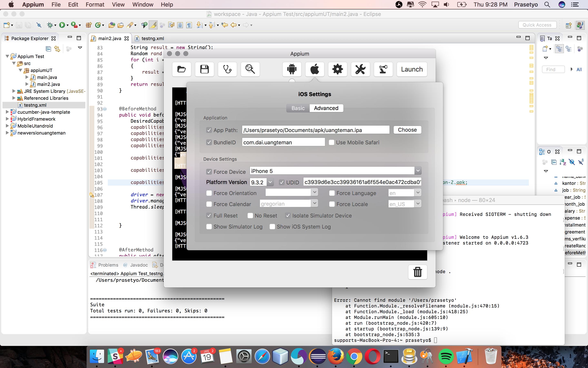588x368 pixels.
Task: Open Safari from the dock
Action: (262, 356)
